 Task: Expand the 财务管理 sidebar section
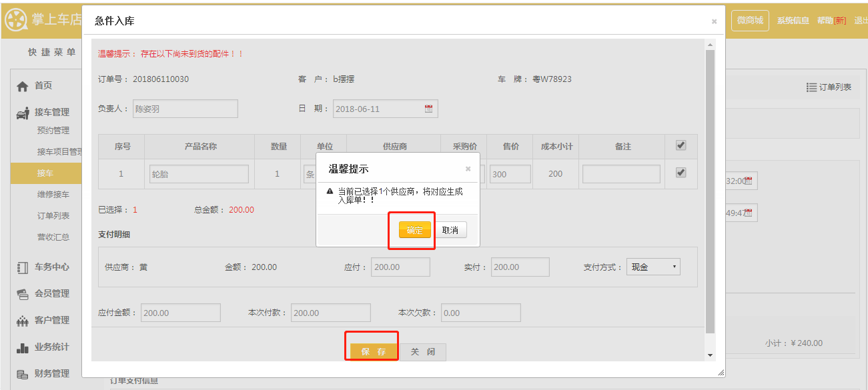coord(51,373)
